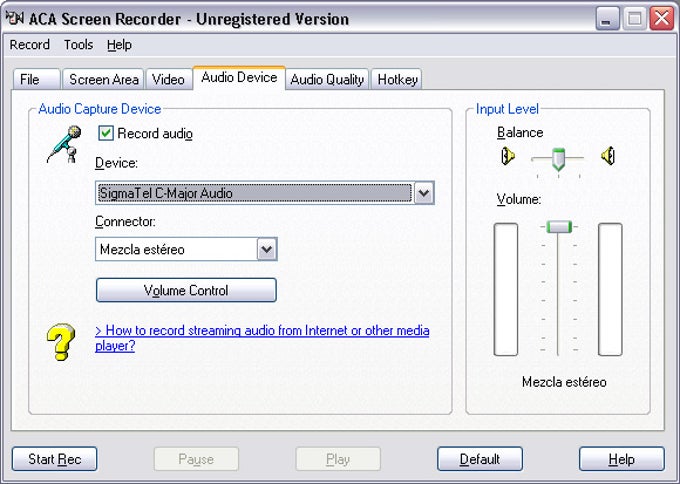The width and height of the screenshot is (680, 484).
Task: Click the left input level meter bar
Action: pos(506,289)
